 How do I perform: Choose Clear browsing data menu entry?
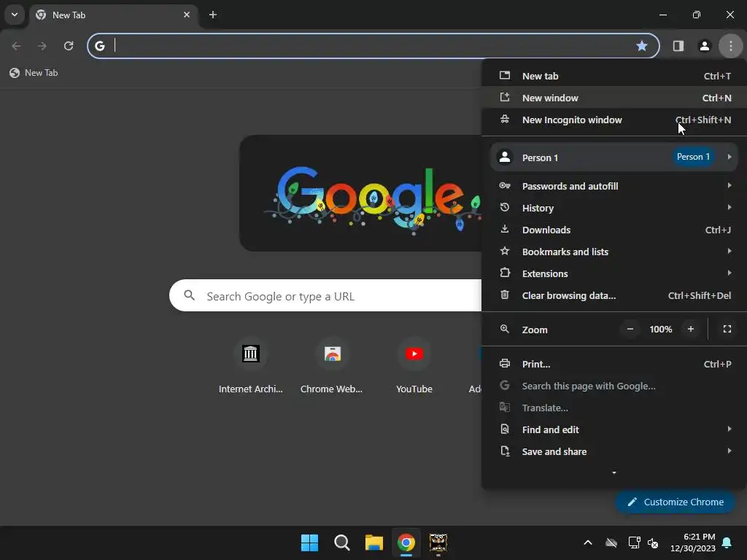tap(614, 296)
